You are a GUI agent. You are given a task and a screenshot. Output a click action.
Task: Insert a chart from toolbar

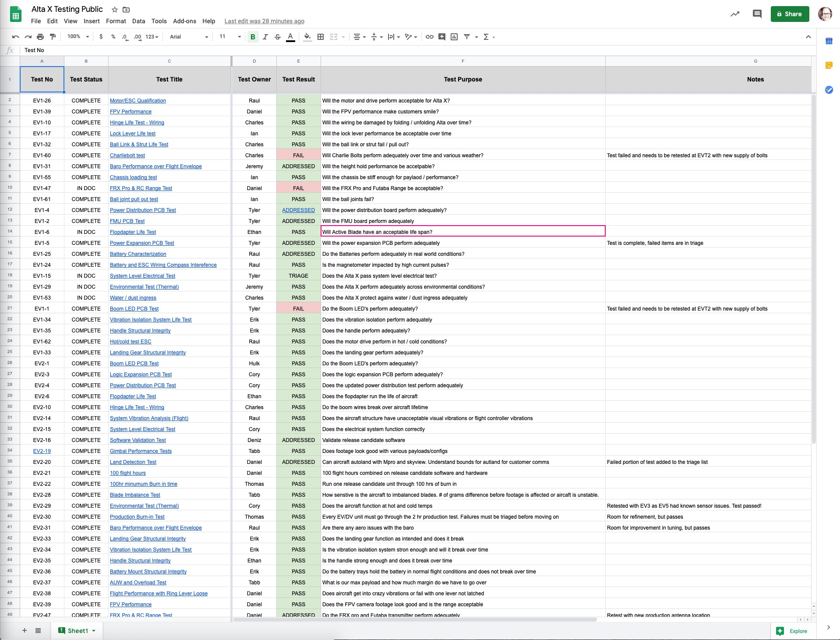click(454, 37)
